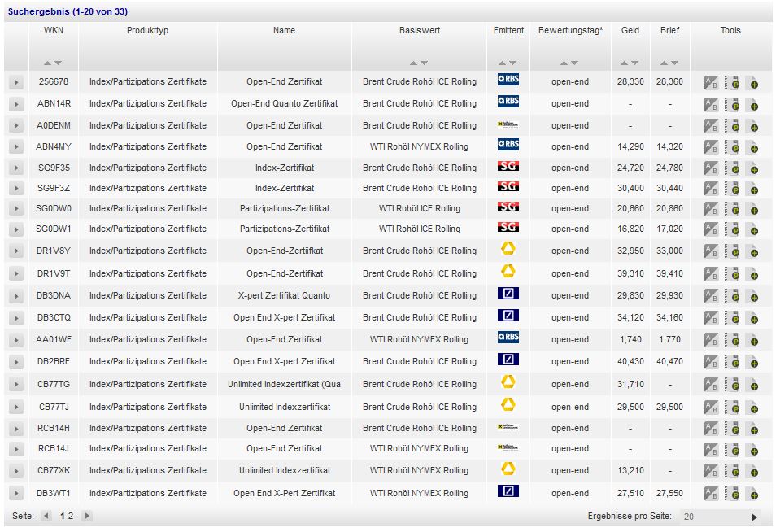Click portfolio notebook icon for SG9F35 row

coord(731,168)
